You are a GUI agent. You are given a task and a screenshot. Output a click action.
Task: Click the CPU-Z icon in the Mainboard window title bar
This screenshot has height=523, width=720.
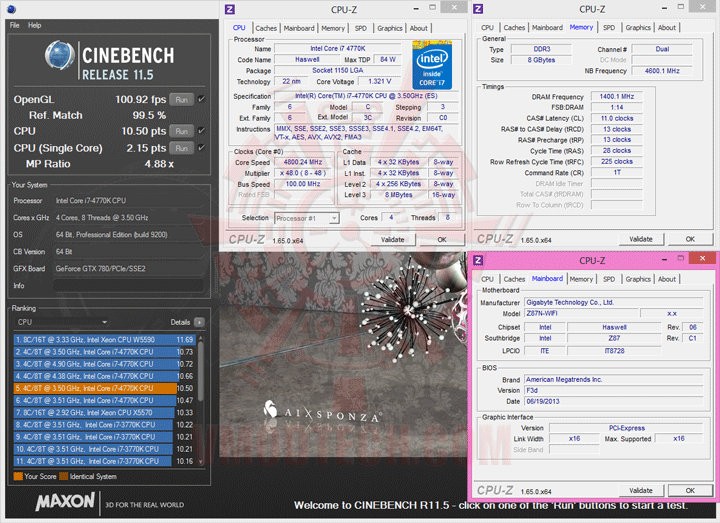tap(478, 260)
